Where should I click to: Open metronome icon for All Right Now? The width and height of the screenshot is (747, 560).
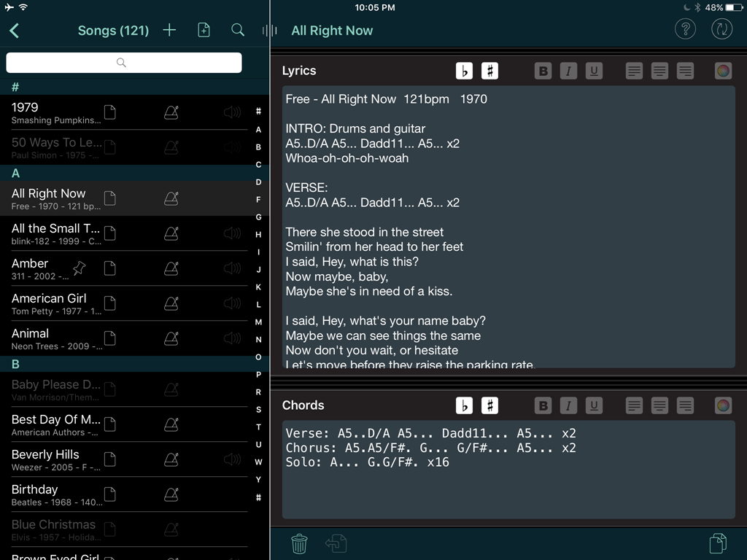[171, 198]
